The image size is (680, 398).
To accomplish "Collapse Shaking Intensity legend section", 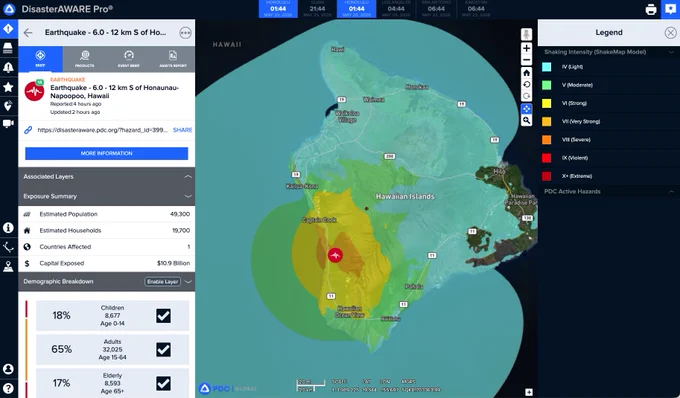I will point(671,52).
